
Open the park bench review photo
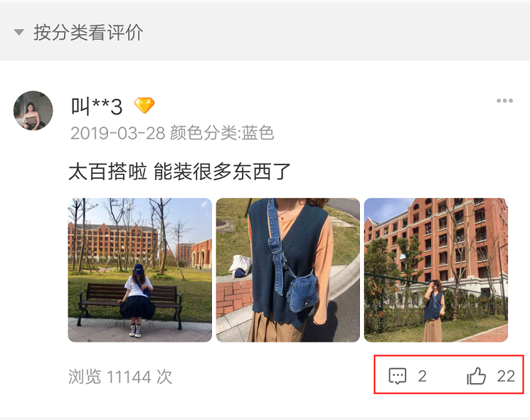(x=140, y=270)
